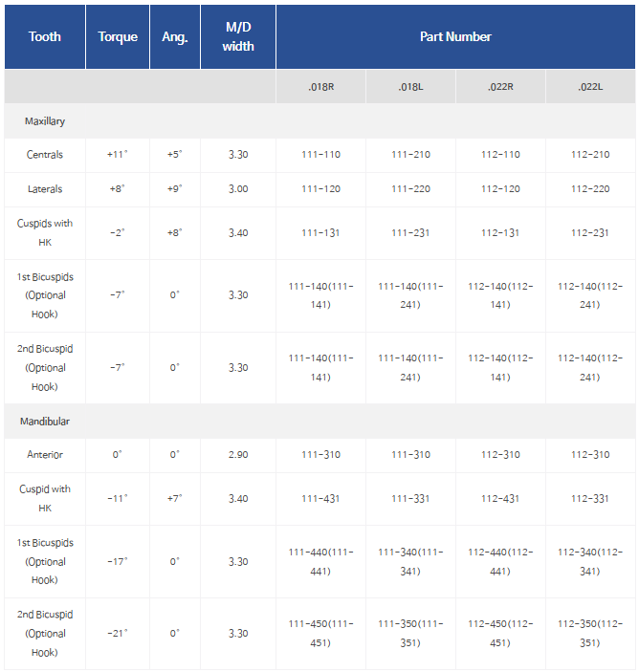Image resolution: width=639 pixels, height=672 pixels.
Task: Click the Maxillary section heading row
Action: pos(45,121)
